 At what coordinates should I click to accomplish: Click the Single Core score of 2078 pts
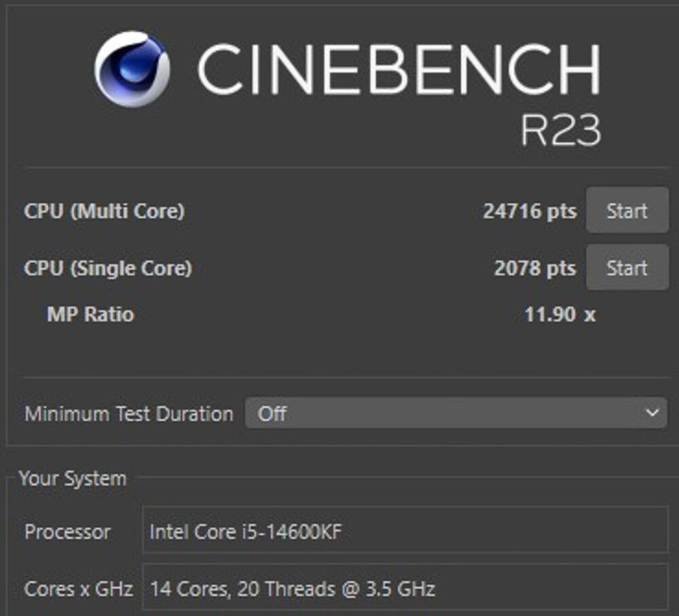pyautogui.click(x=534, y=268)
